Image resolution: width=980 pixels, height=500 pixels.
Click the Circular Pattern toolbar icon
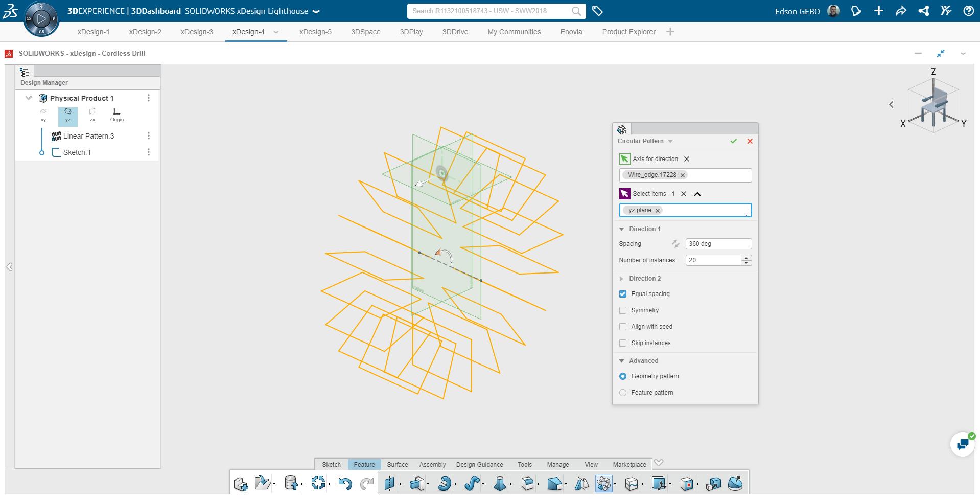click(604, 483)
